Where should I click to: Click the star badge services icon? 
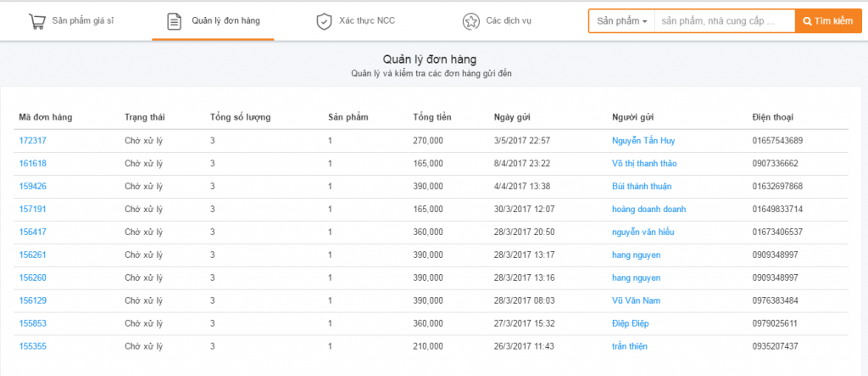click(470, 21)
